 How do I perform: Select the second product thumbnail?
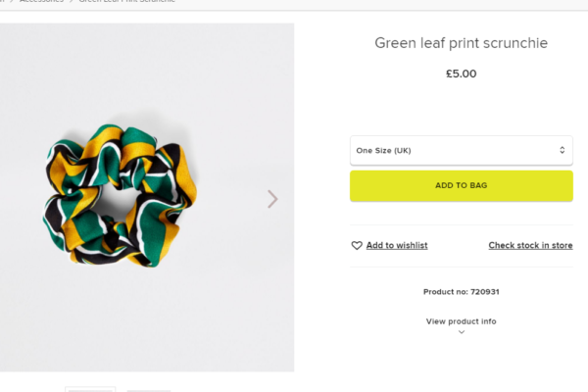[147, 389]
